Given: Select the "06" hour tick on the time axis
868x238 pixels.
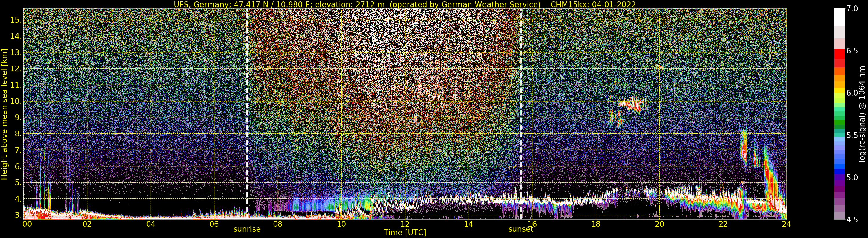Looking at the screenshot, I should click(214, 224).
